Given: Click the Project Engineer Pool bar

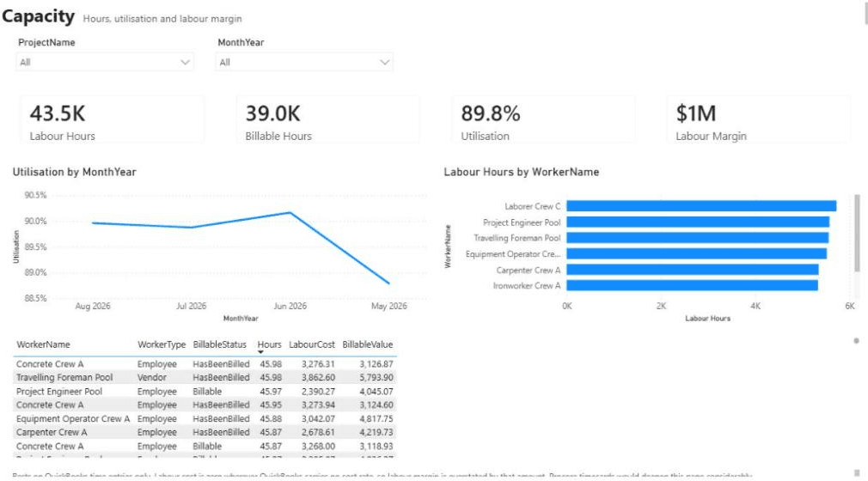Looking at the screenshot, I should 698,222.
